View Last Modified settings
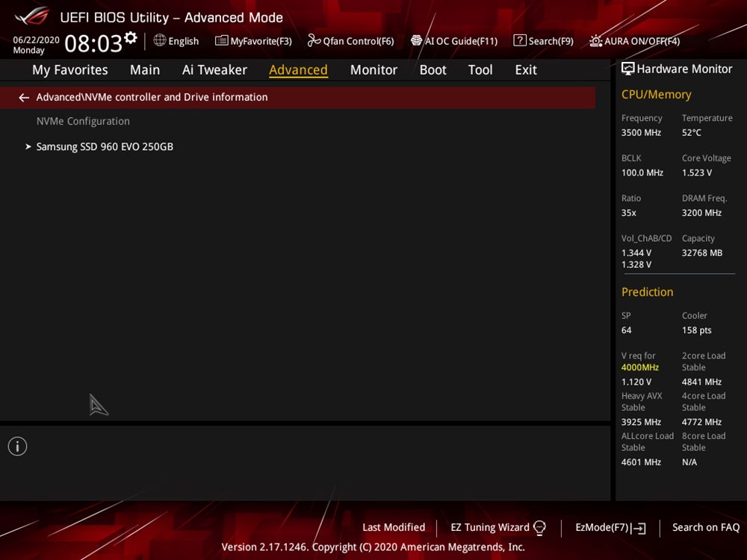747x560 pixels. point(394,528)
